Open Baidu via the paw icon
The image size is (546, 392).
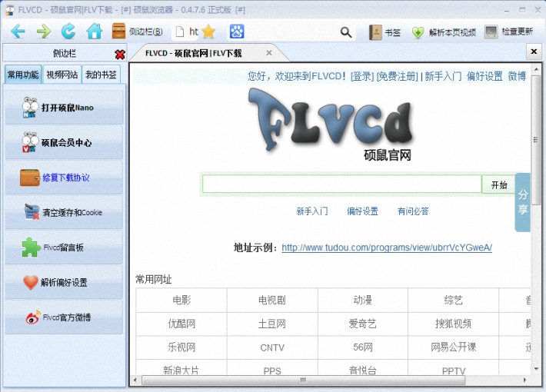[x=237, y=32]
